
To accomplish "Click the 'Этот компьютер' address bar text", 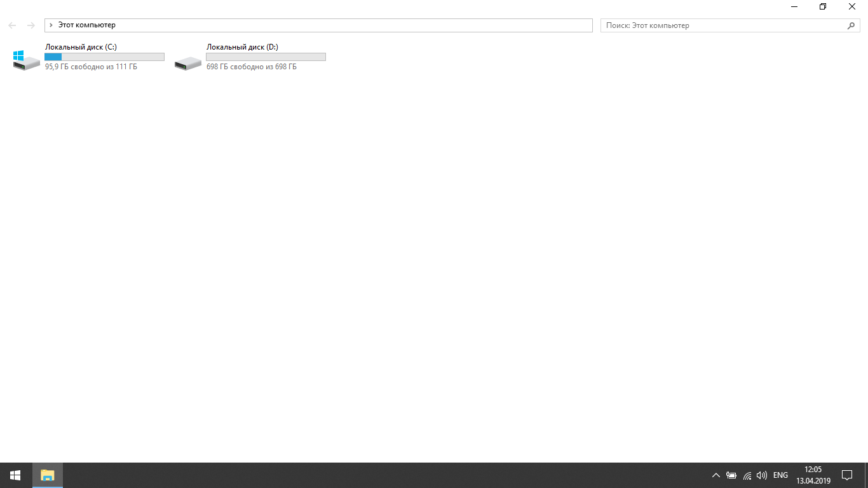I will [87, 25].
